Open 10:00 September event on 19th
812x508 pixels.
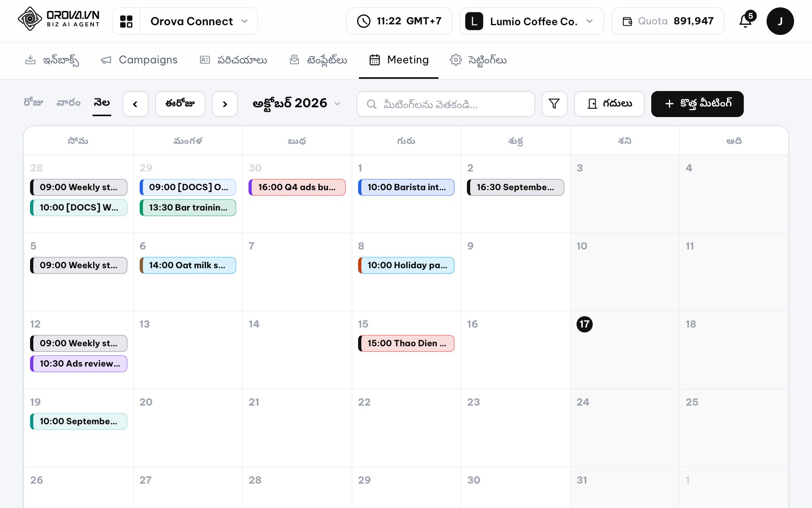pyautogui.click(x=79, y=421)
